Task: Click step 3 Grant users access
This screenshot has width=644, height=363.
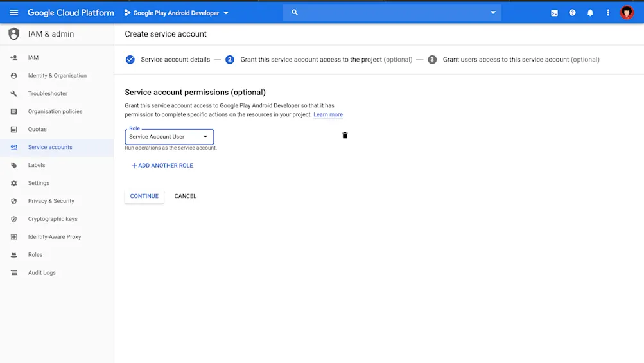Action: pos(514,60)
